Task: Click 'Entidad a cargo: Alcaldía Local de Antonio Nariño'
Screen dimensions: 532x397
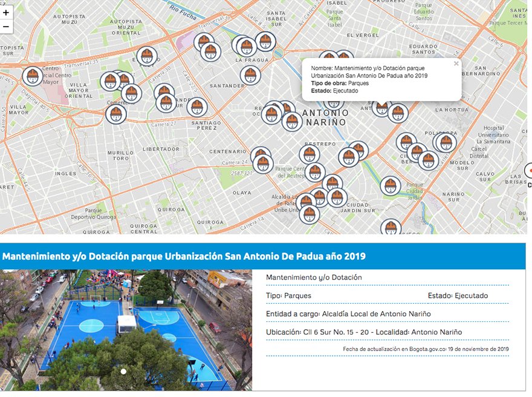Action: (x=348, y=314)
